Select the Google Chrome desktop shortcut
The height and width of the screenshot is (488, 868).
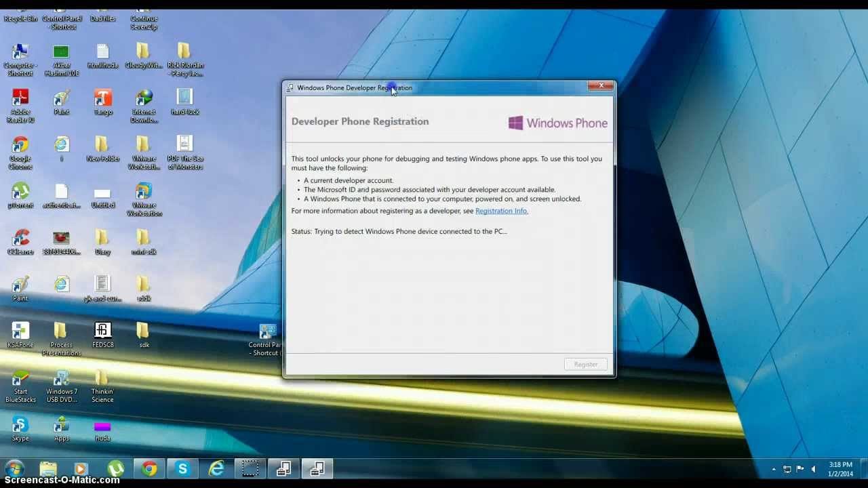point(20,154)
